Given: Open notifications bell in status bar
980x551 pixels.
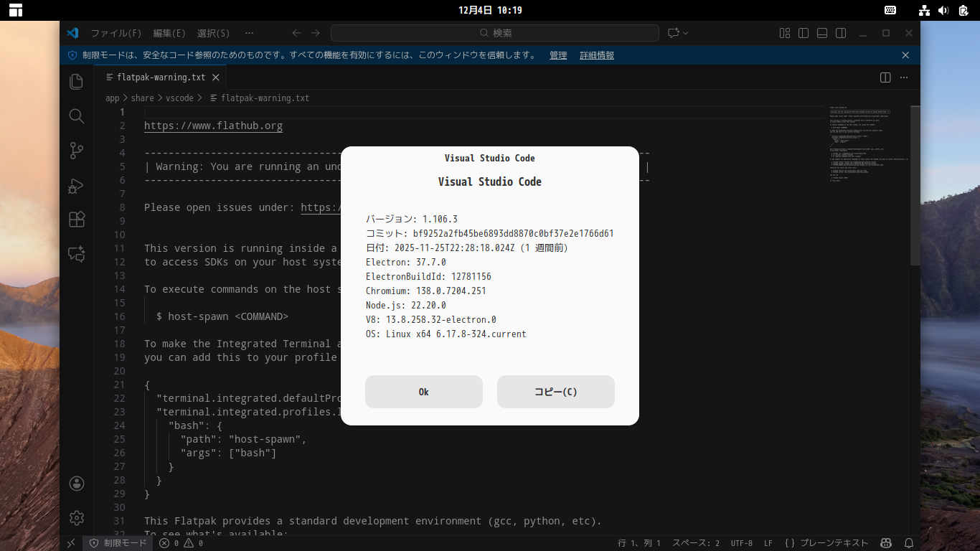Looking at the screenshot, I should click(x=909, y=543).
